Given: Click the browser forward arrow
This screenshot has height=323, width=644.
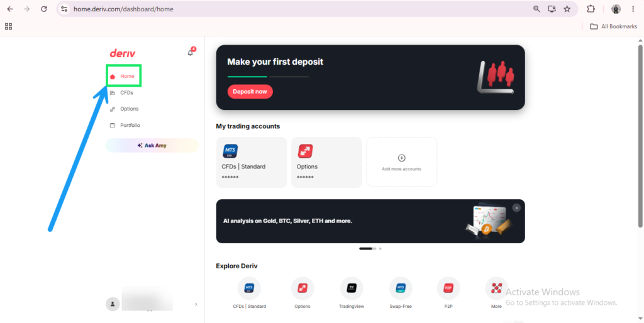Looking at the screenshot, I should click(26, 9).
